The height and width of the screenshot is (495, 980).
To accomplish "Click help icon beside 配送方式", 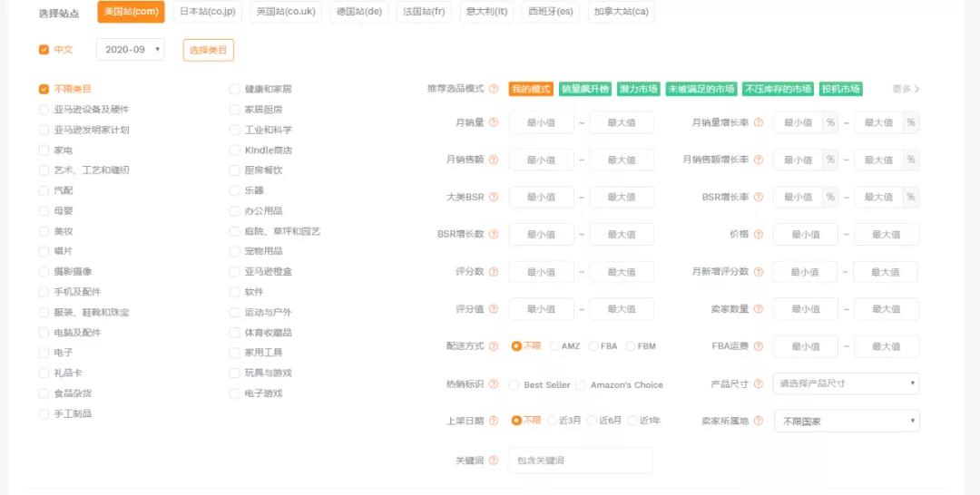I will tap(494, 345).
